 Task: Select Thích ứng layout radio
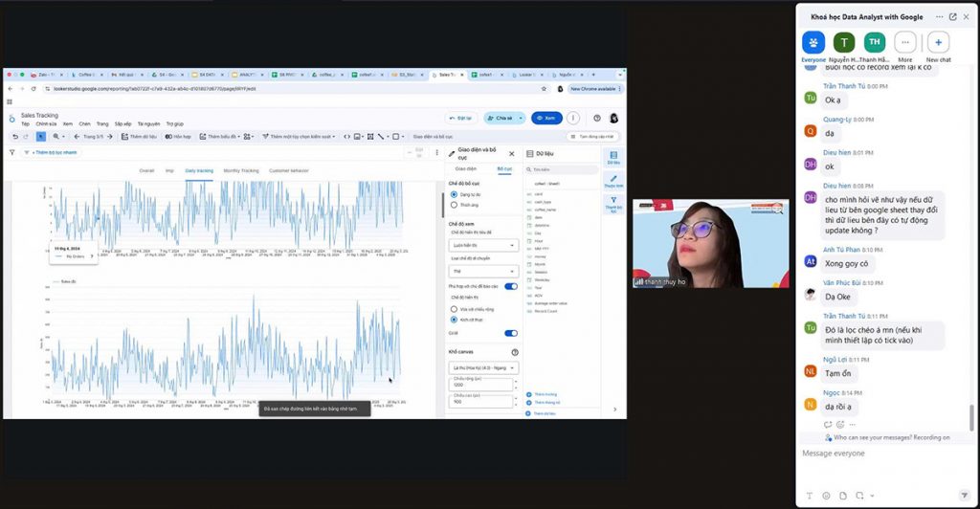click(454, 205)
